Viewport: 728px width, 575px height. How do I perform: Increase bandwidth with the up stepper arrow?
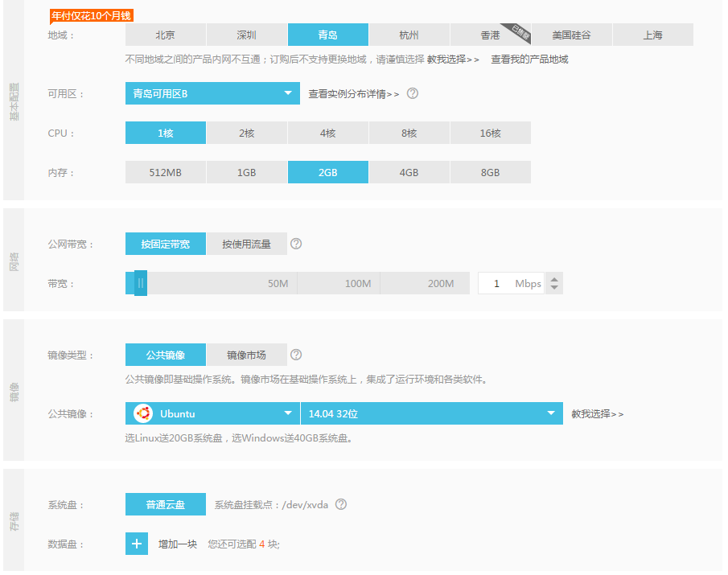tap(555, 278)
